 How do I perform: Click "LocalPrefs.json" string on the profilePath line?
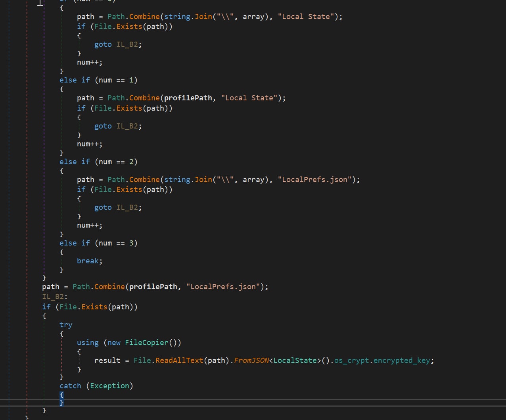223,287
